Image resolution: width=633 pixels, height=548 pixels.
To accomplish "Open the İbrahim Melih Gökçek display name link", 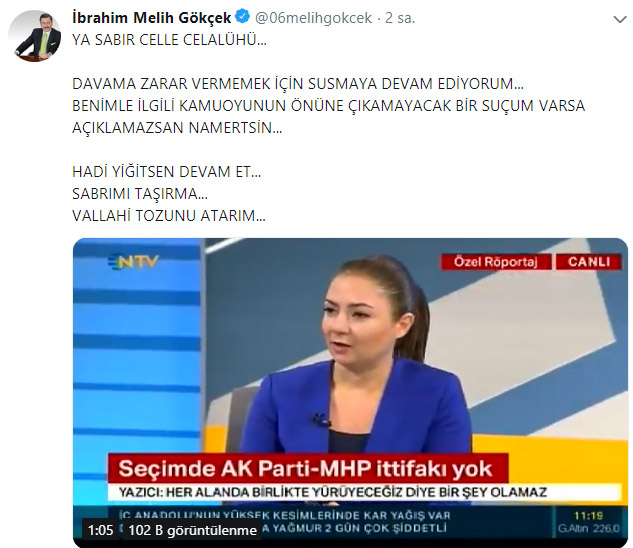I will point(151,18).
